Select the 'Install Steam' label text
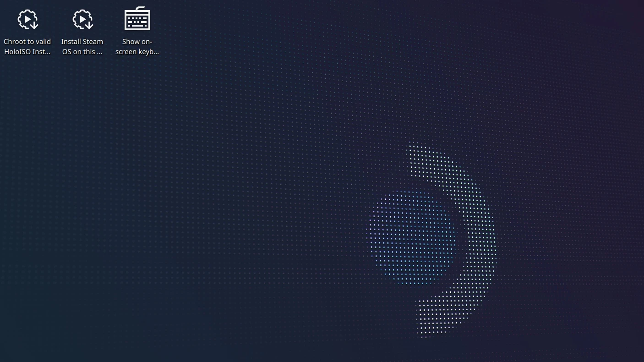644x362 pixels. pos(82,42)
